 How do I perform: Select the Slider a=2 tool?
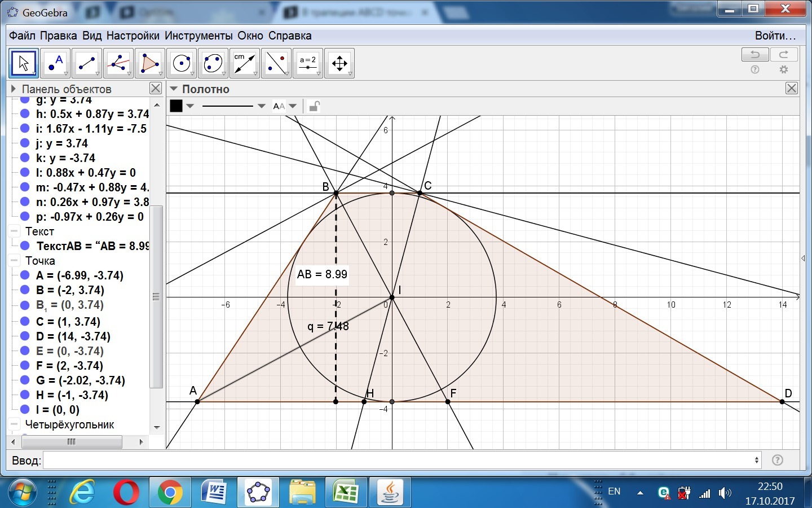tap(308, 63)
